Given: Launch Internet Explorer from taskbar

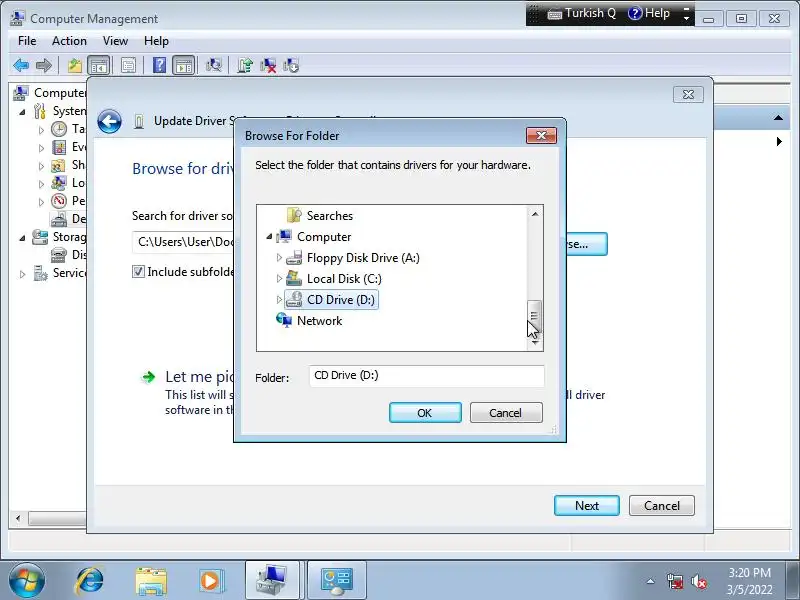Looking at the screenshot, I should (x=90, y=581).
